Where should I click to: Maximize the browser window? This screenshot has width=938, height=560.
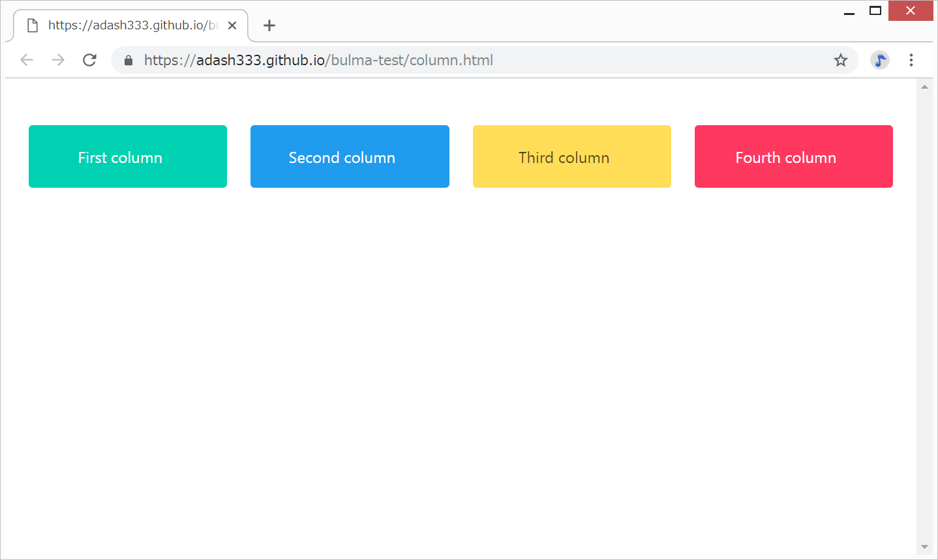[875, 10]
